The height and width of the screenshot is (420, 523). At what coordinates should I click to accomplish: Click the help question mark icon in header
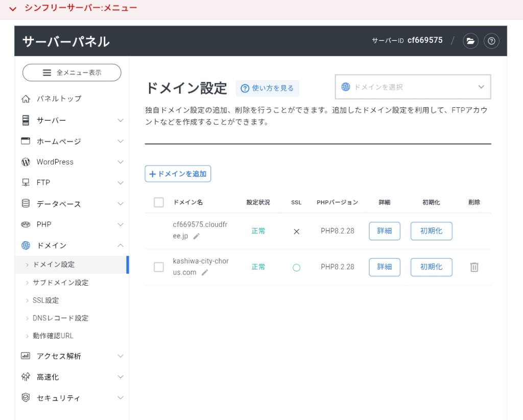click(491, 41)
